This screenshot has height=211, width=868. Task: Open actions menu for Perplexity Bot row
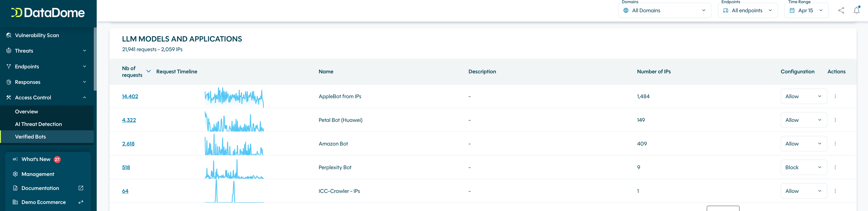click(835, 167)
